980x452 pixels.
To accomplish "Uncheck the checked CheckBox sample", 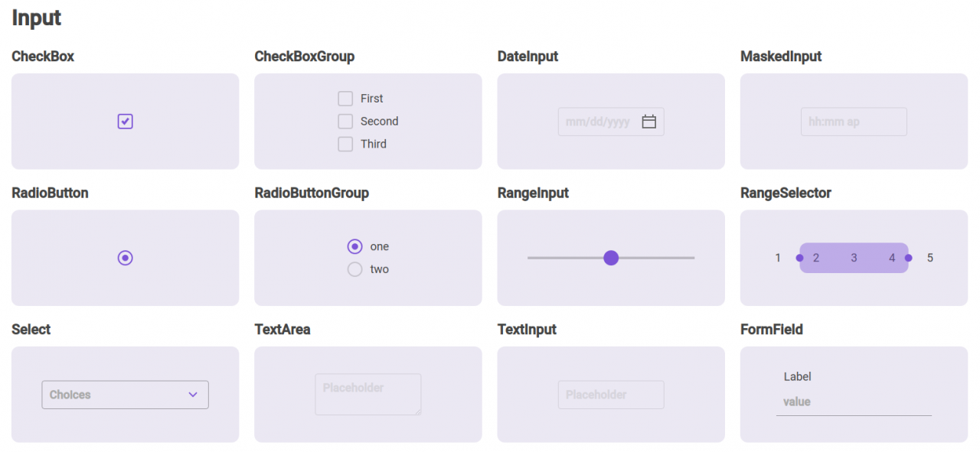I will click(126, 121).
